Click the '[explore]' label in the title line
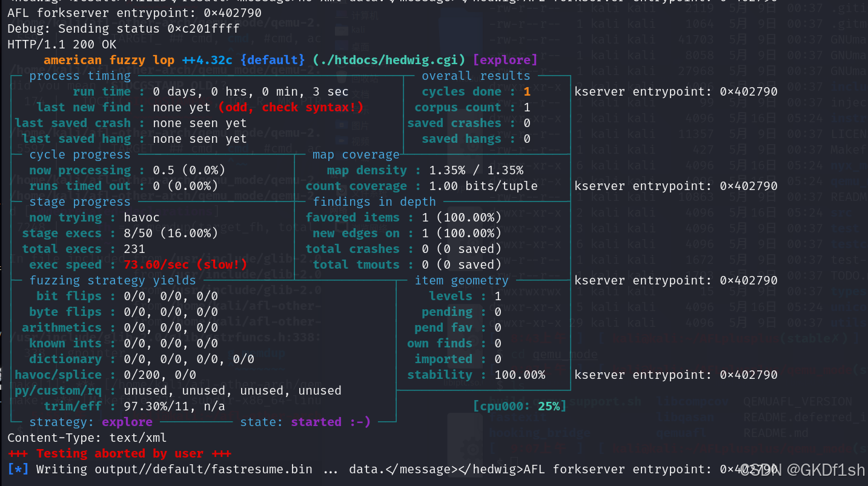Viewport: 868px width, 486px height. [x=505, y=60]
